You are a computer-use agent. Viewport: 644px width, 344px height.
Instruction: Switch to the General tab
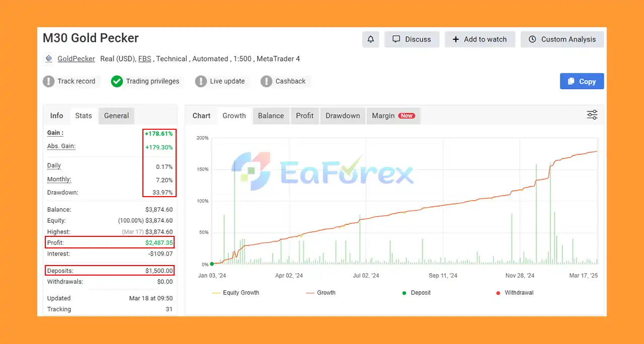[x=117, y=116]
